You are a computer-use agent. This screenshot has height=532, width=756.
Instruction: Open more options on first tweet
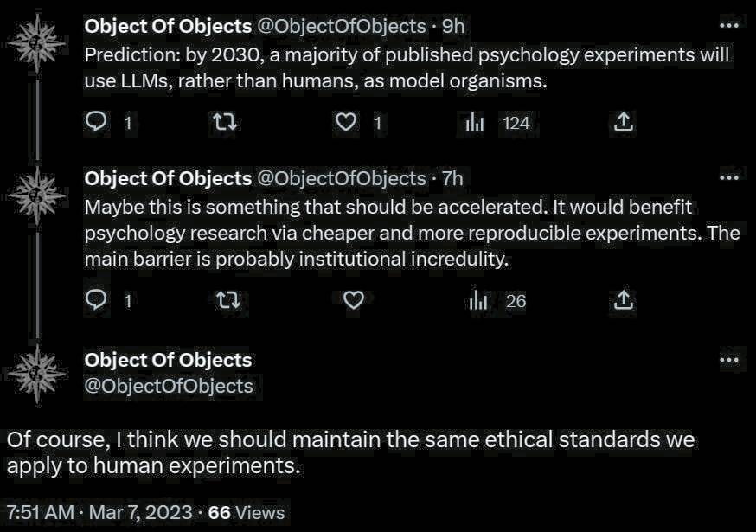coord(729,25)
